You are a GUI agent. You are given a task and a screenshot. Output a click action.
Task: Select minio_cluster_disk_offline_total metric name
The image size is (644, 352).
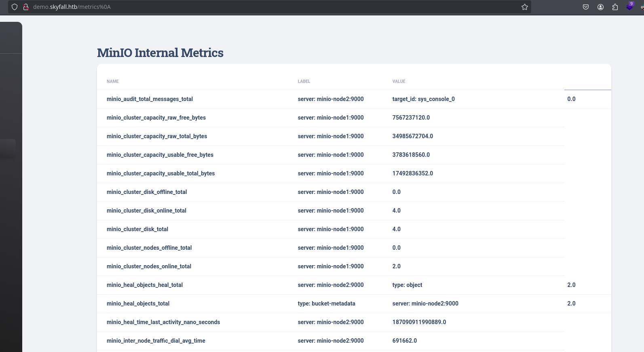[x=147, y=192]
